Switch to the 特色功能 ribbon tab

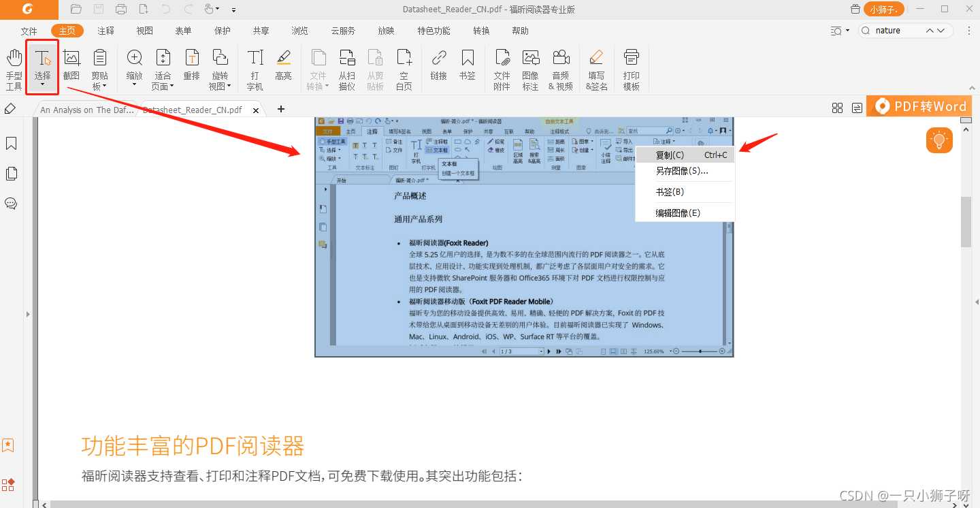coord(434,31)
